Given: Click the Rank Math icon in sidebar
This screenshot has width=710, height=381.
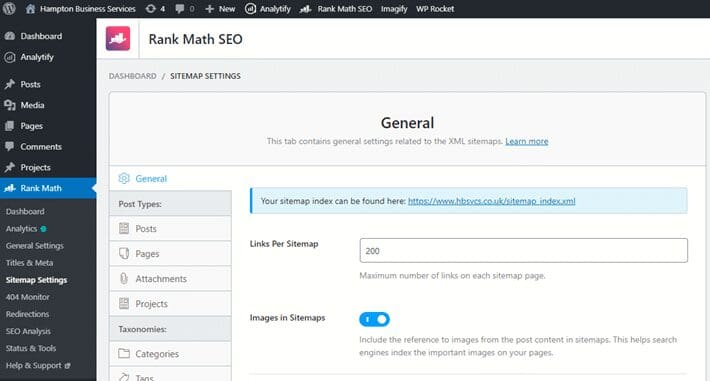Looking at the screenshot, I should coord(10,188).
